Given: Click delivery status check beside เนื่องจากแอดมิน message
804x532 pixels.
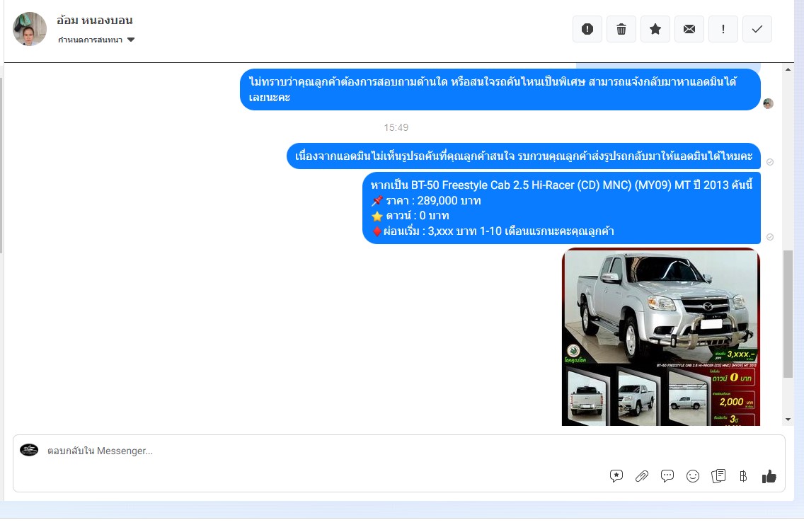Looking at the screenshot, I should pos(769,162).
